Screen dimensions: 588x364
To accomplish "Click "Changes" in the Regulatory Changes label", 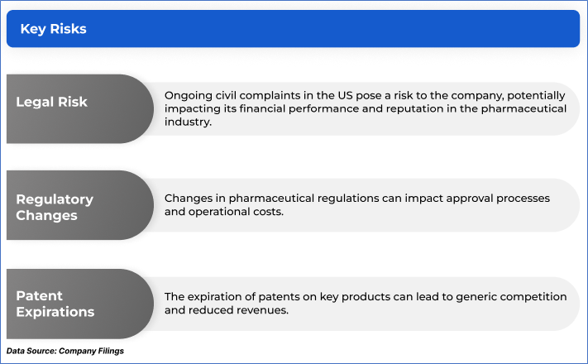I will click(46, 215).
